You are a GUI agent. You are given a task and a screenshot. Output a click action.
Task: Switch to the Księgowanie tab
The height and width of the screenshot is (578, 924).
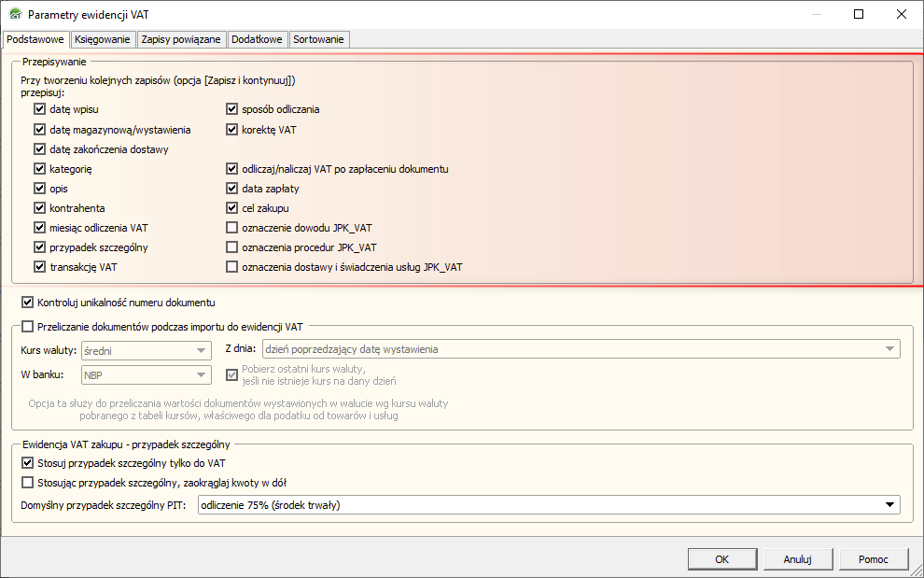coord(102,39)
